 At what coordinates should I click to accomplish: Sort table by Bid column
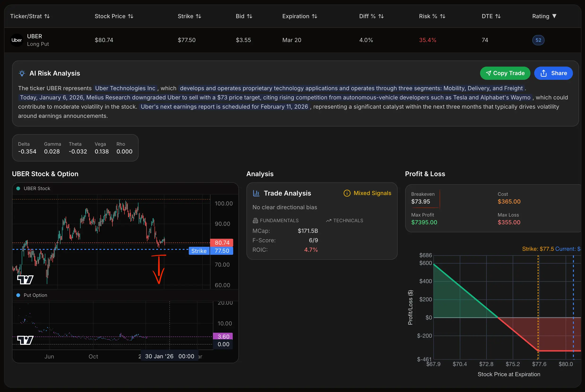pos(244,16)
